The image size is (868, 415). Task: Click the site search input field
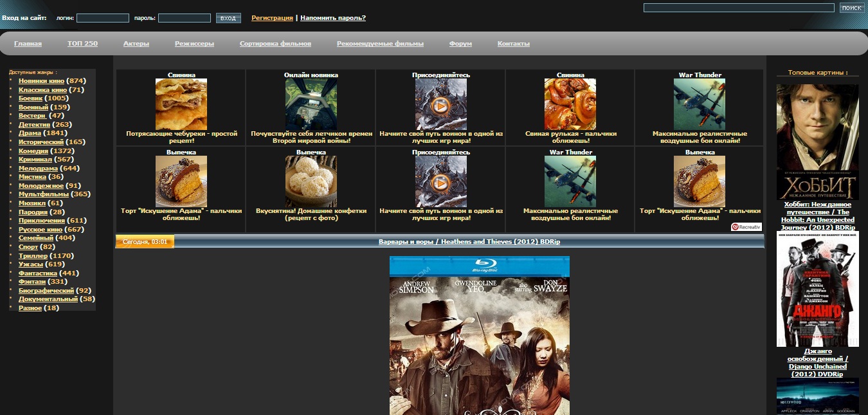739,8
